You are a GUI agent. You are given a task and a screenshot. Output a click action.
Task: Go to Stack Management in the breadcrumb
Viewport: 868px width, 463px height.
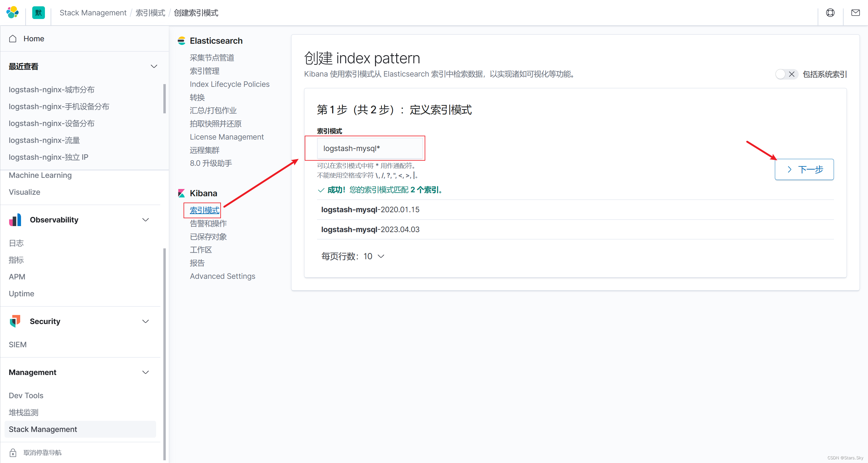click(93, 13)
